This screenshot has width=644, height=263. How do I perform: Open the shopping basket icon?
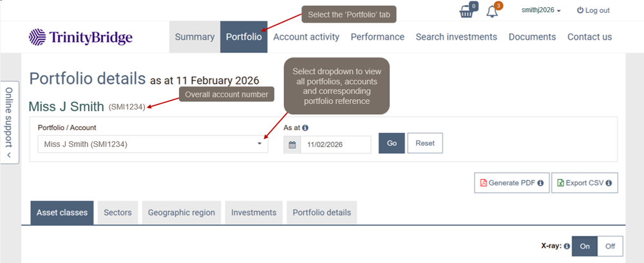tap(466, 12)
